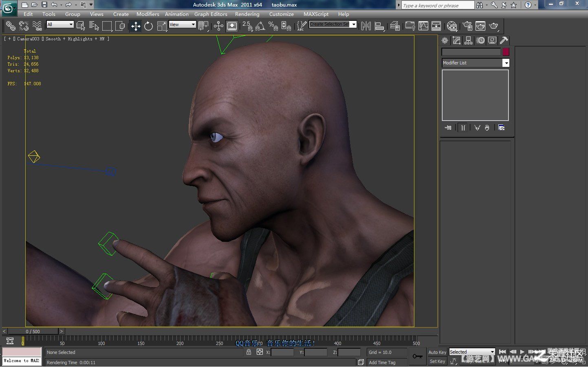
Task: Click the Undo arrow icon
Action: pos(53,5)
